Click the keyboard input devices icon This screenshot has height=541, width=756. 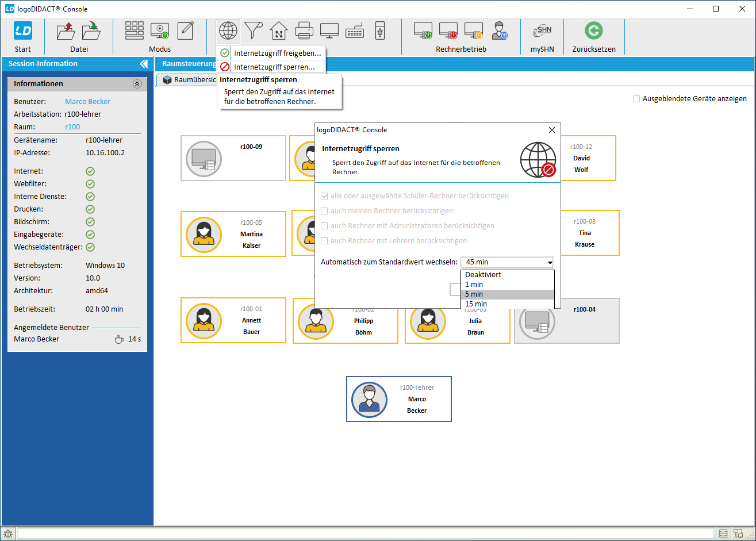pyautogui.click(x=355, y=30)
